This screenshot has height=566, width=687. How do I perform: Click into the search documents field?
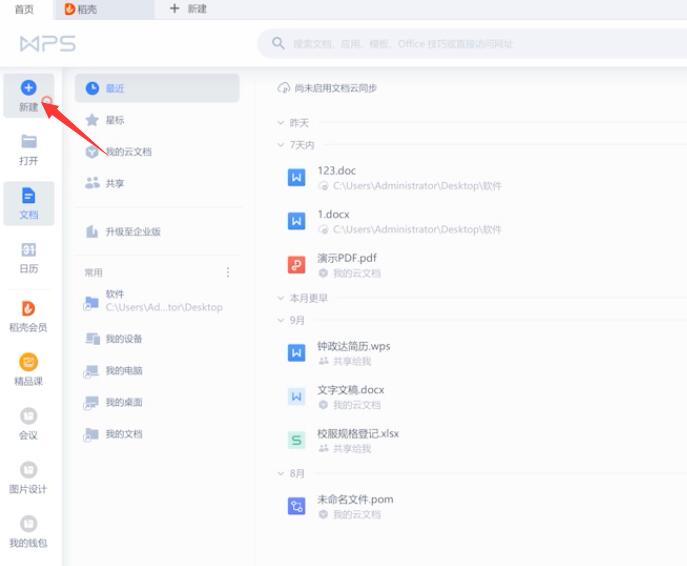(x=473, y=44)
